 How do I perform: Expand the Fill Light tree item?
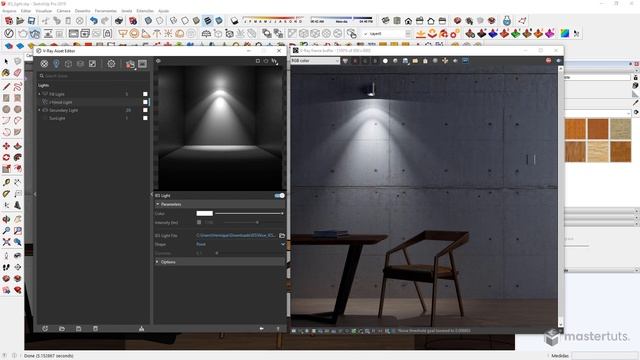click(40, 94)
